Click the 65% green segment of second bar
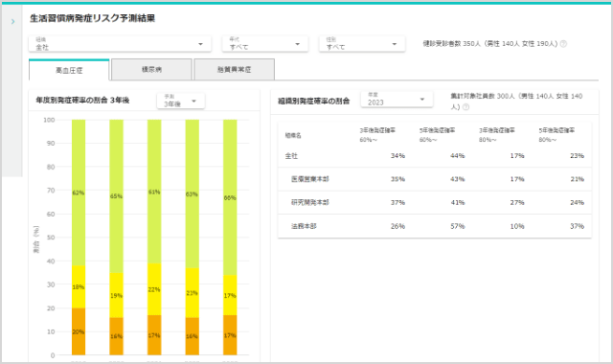The height and width of the screenshot is (364, 613). 116,196
